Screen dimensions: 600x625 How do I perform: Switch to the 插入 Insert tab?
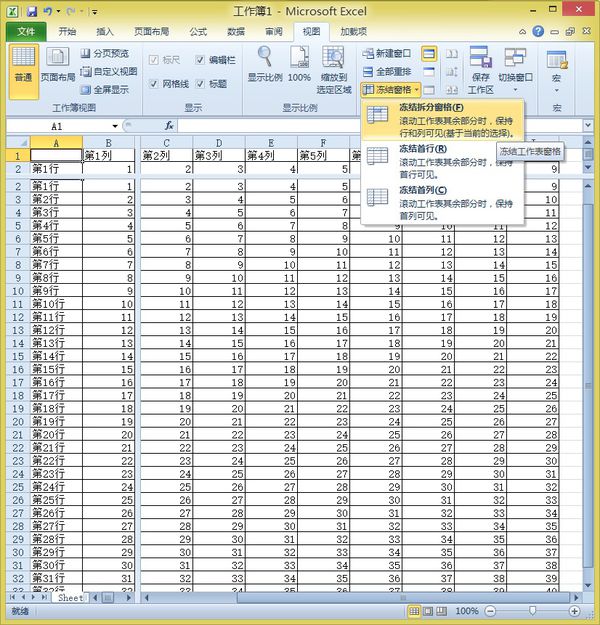click(x=105, y=31)
